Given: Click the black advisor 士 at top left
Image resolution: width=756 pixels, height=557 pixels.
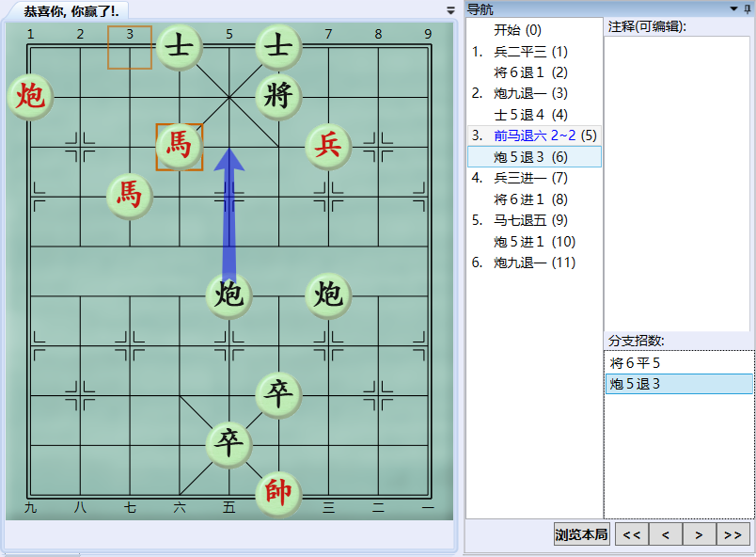Looking at the screenshot, I should 179,46.
